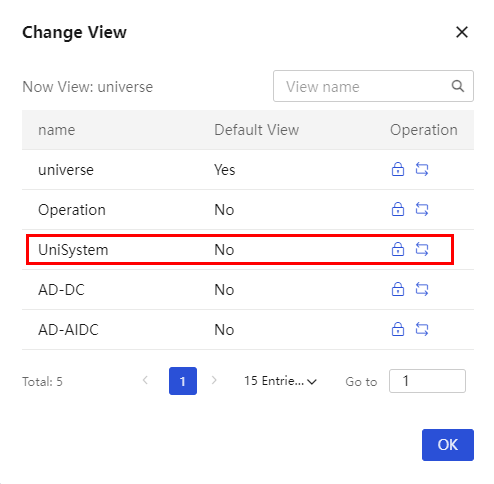494x484 pixels.
Task: Switch to the Operation view via arrows icon
Action: (422, 209)
